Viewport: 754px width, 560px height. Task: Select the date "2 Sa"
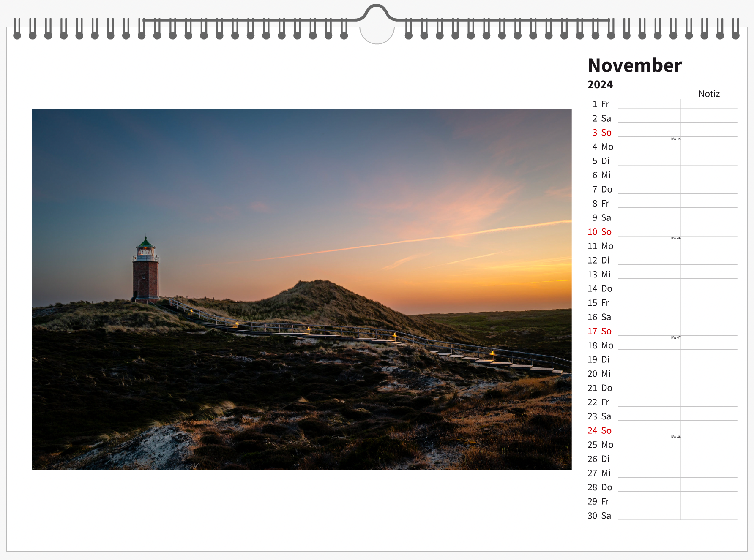(x=601, y=118)
